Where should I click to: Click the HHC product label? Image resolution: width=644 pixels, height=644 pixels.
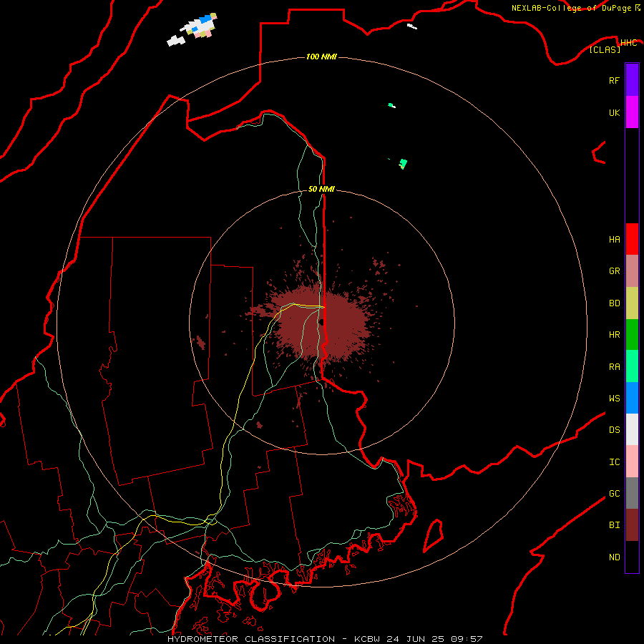point(628,43)
